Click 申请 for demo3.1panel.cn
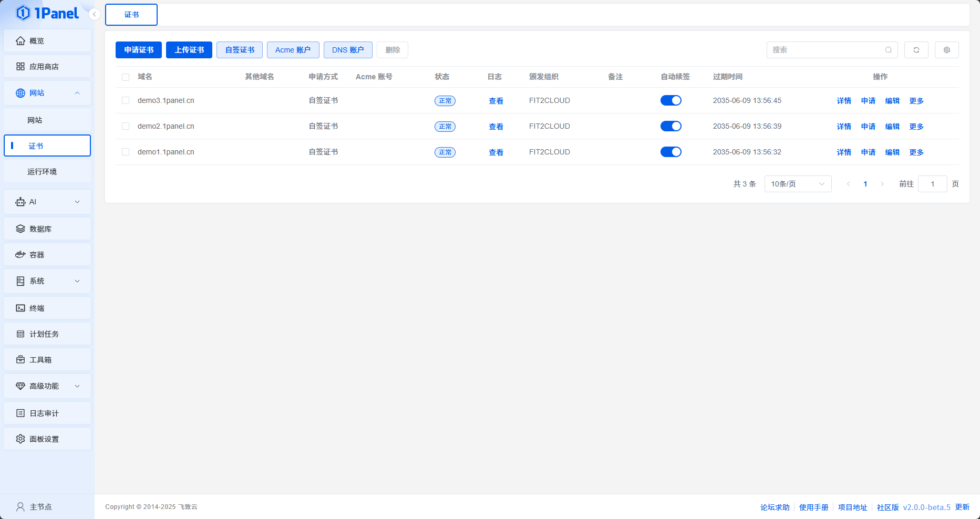This screenshot has height=519, width=980. (868, 101)
